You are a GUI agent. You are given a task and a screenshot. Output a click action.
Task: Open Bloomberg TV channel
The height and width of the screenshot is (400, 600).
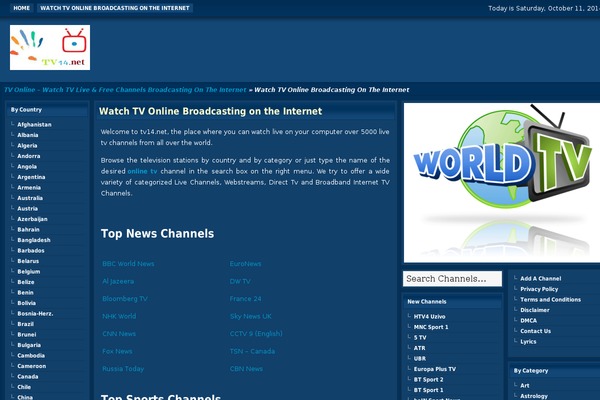pyautogui.click(x=125, y=299)
